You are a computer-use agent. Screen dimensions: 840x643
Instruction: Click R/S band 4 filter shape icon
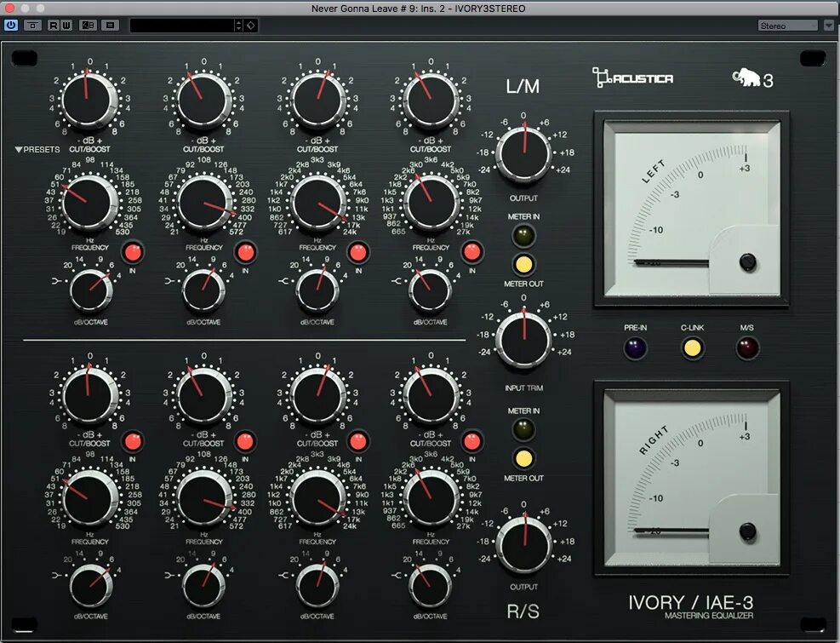[x=397, y=576]
